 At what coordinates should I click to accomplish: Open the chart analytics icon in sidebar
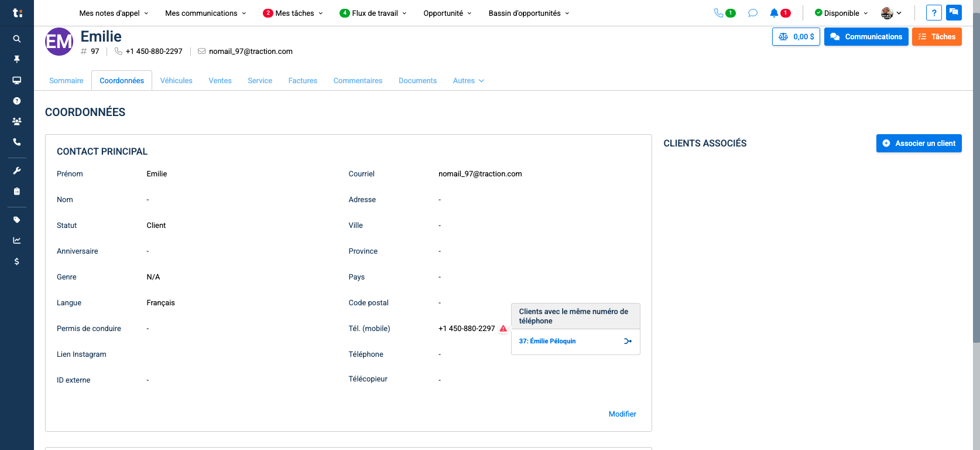coord(17,240)
